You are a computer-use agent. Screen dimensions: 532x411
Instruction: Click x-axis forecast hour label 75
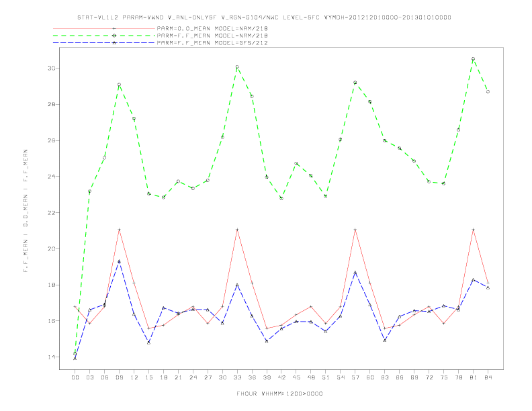(x=444, y=377)
